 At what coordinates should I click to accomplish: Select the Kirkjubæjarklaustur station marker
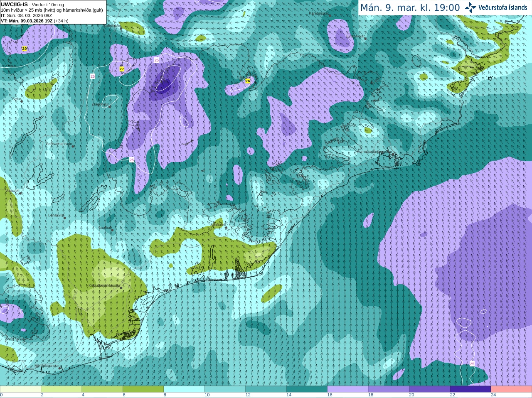(x=121, y=288)
